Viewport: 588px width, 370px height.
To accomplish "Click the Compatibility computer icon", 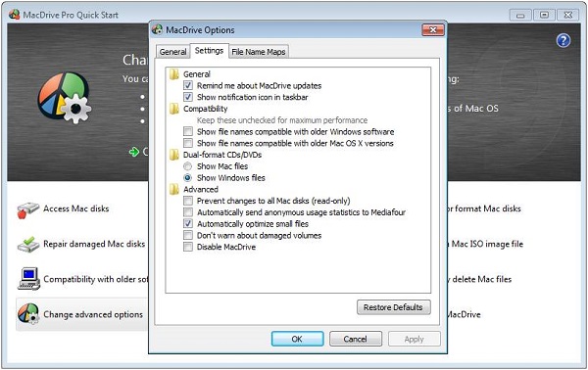I will 28,279.
